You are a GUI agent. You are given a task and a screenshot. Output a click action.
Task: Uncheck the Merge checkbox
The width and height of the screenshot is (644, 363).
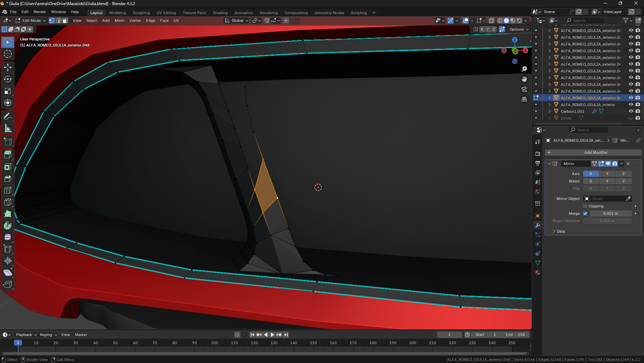tap(585, 213)
